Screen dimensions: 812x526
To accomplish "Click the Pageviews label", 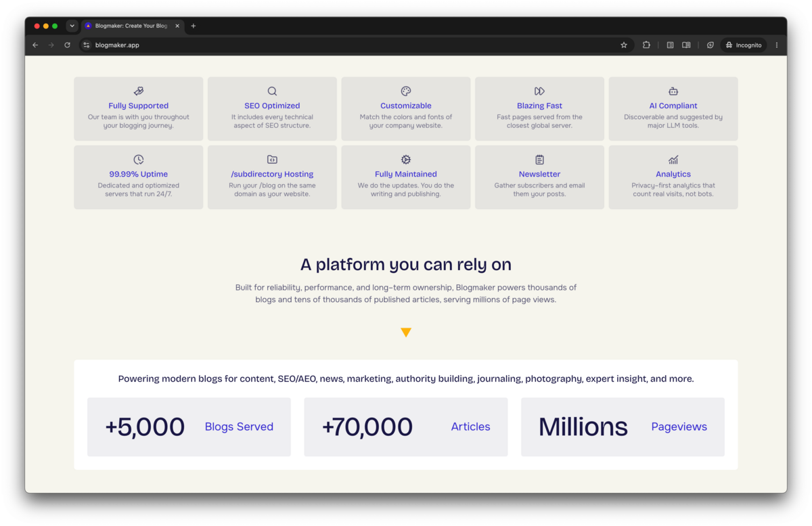I will click(679, 426).
